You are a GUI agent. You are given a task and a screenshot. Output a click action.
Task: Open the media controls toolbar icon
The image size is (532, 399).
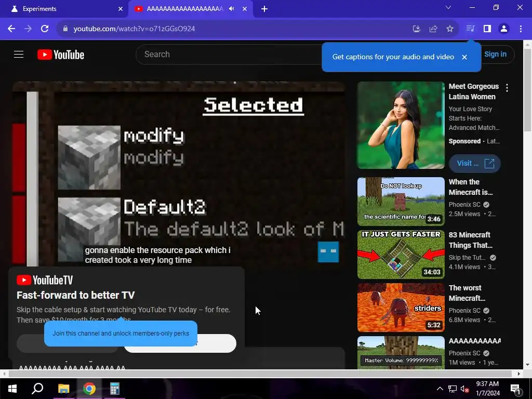[470, 29]
